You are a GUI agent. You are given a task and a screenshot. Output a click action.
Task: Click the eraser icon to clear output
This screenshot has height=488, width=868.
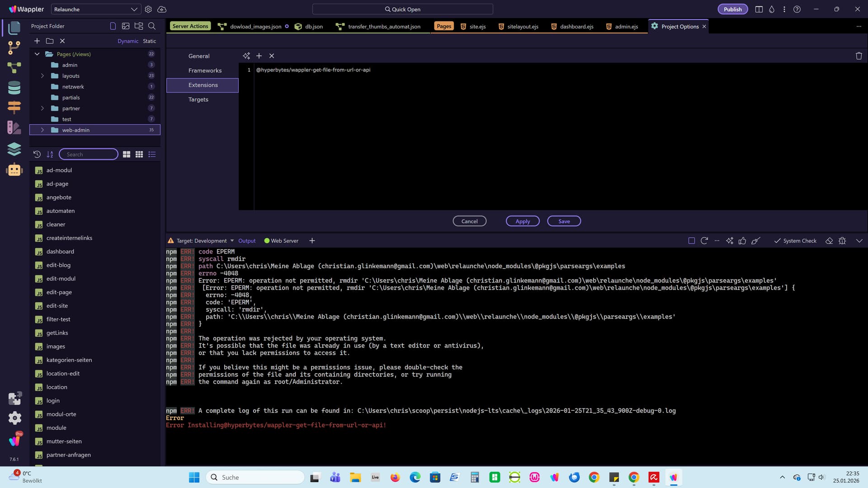pyautogui.click(x=829, y=241)
